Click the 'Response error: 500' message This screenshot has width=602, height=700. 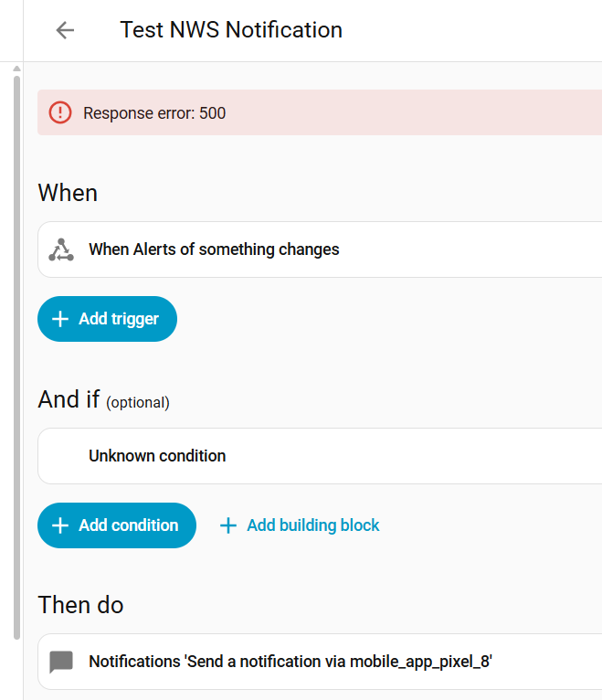pyautogui.click(x=154, y=113)
